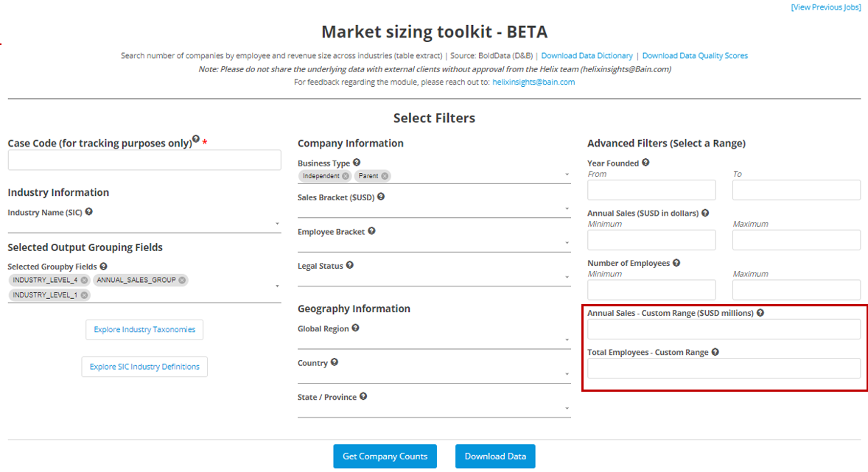Remove INDUSTRY_LEVEL_4 groupby tag
The image size is (868, 472).
[x=84, y=280]
